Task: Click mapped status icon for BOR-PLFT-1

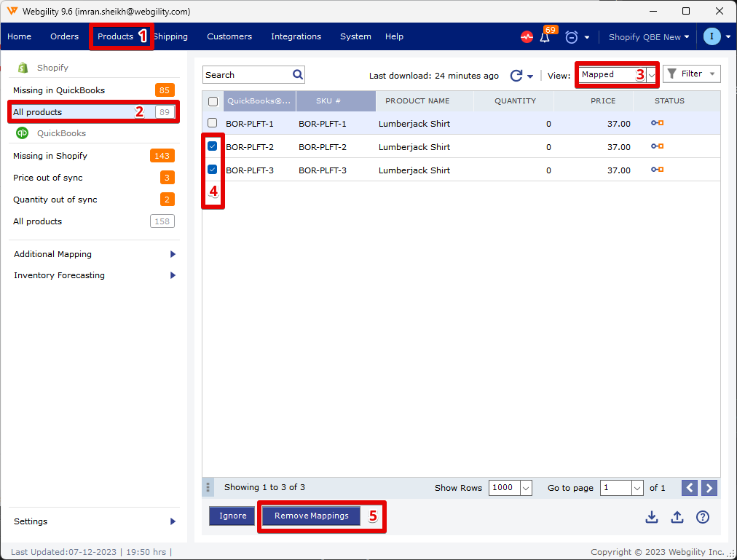Action: click(x=657, y=123)
